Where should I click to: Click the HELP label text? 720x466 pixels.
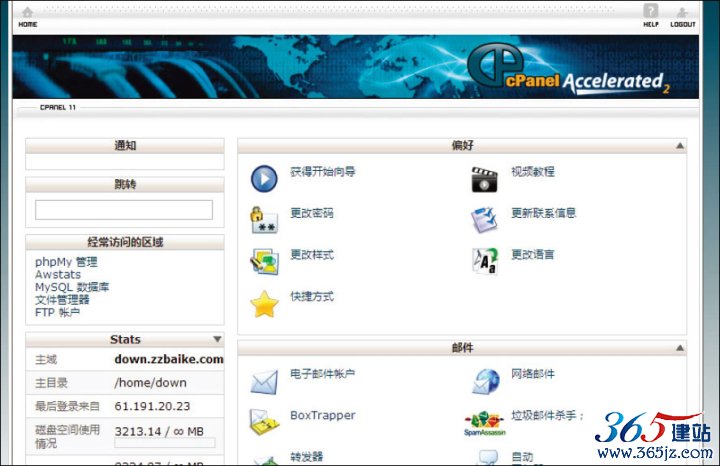[x=651, y=24]
